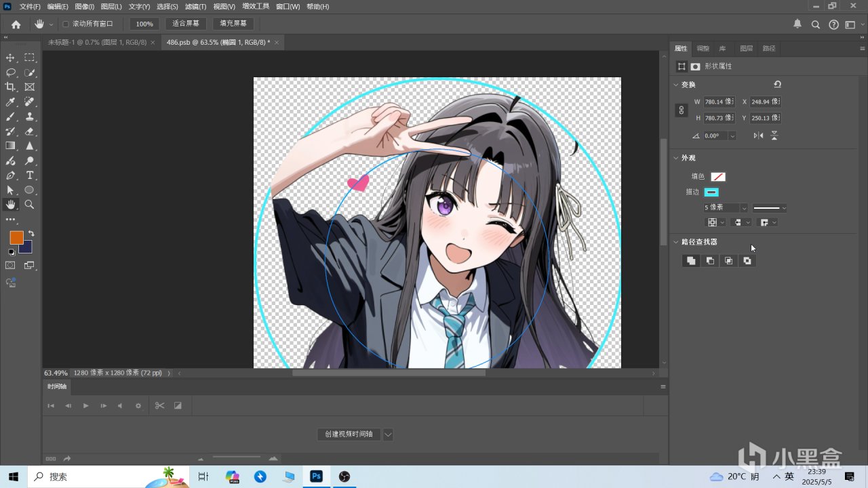The height and width of the screenshot is (488, 868).
Task: Enable 滚动所有窗口 checkbox
Action: [66, 24]
